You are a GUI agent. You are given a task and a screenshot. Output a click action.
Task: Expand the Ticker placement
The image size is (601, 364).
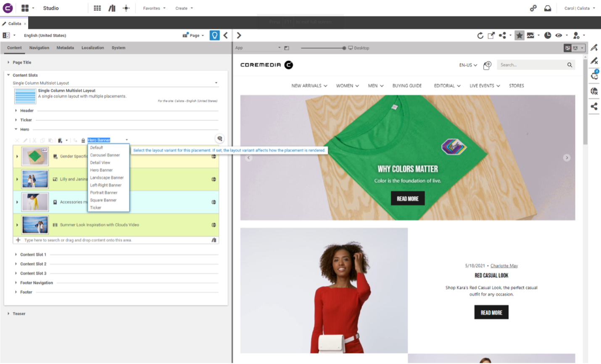tap(16, 120)
